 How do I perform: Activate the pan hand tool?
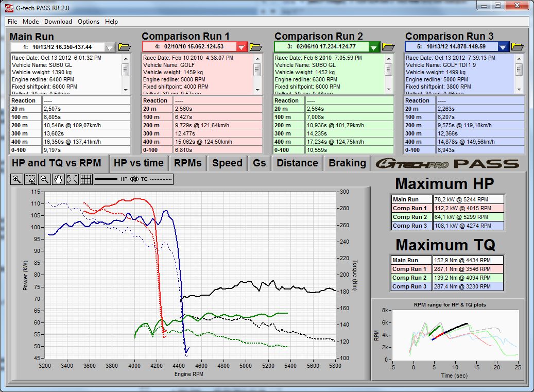pos(58,179)
